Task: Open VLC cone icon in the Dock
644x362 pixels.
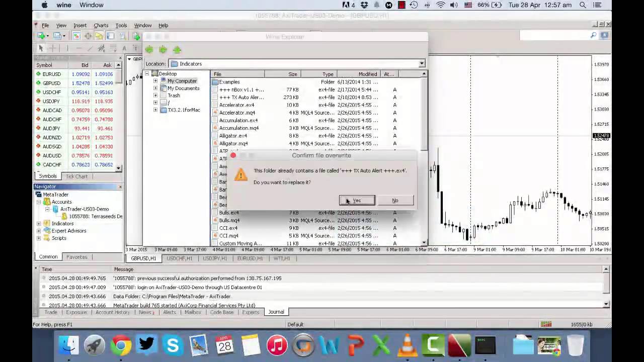Action: [x=407, y=346]
